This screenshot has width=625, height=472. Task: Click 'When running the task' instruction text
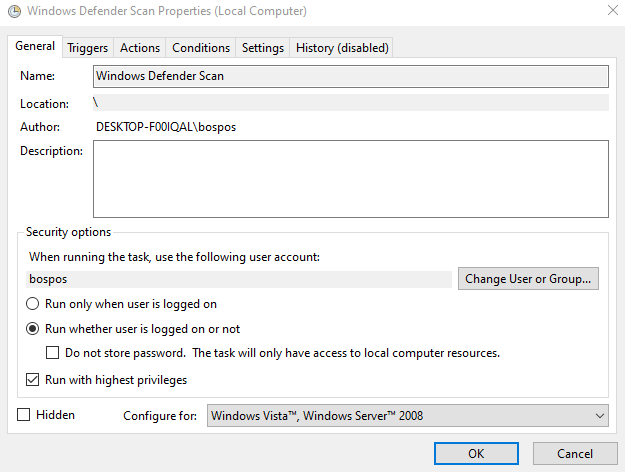(x=174, y=257)
